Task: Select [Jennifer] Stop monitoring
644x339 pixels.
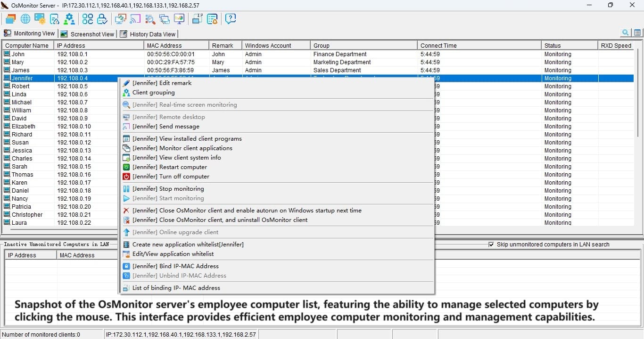Action: (x=276, y=189)
